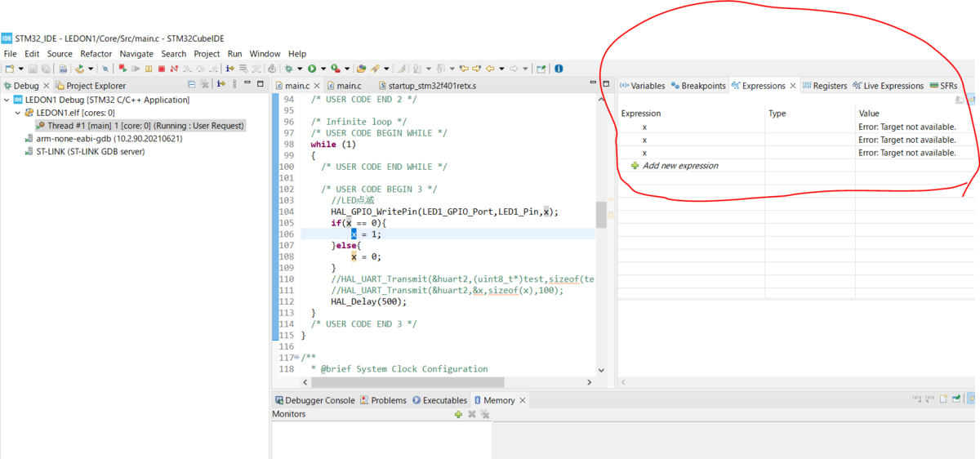This screenshot has height=459, width=980.
Task: Click Collapse All in the Debug view
Action: click(x=192, y=84)
